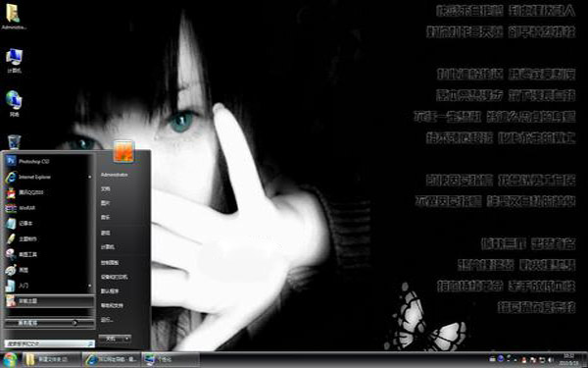The image size is (588, 368).
Task: Open Devices and Printers (设备和打印机)
Action: coord(114,277)
